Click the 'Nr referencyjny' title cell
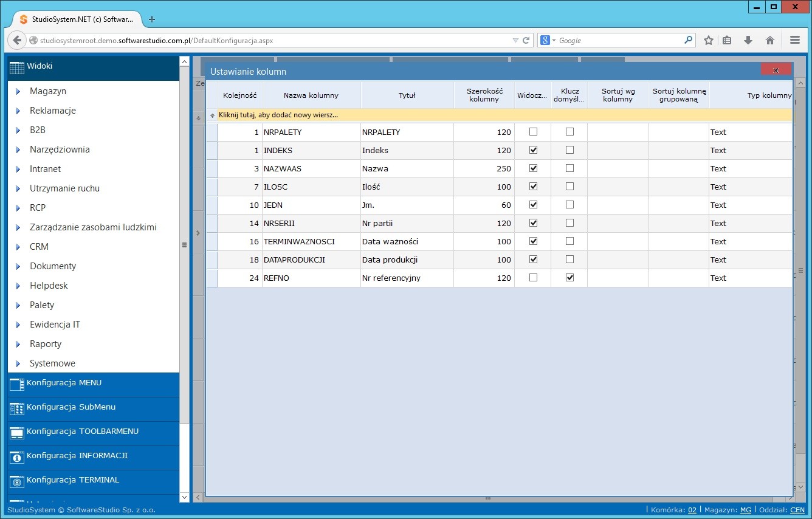812x519 pixels. click(x=407, y=278)
